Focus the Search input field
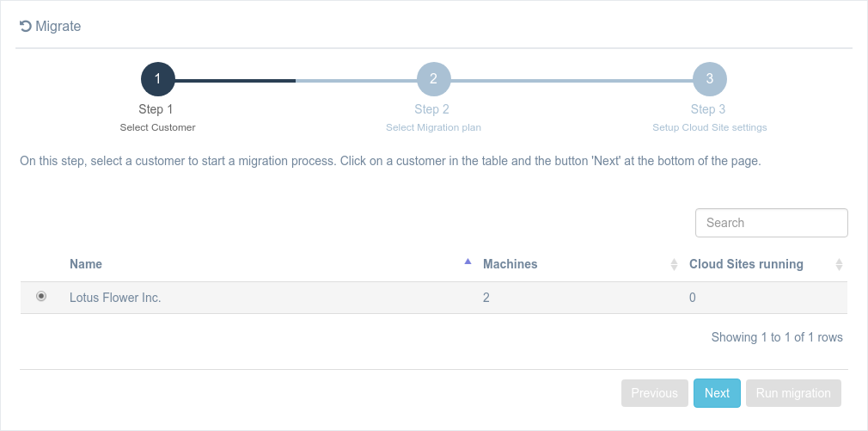This screenshot has height=431, width=868. pyautogui.click(x=771, y=223)
